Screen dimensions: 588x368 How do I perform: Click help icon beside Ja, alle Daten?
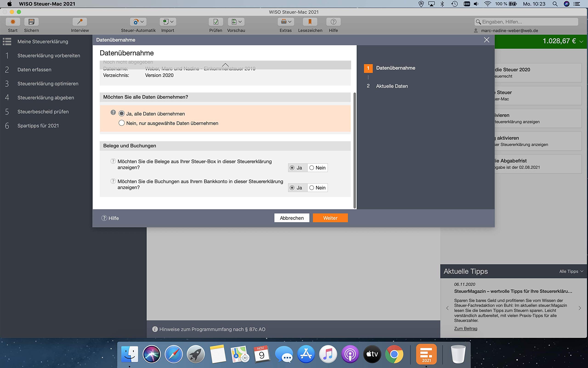[113, 112]
